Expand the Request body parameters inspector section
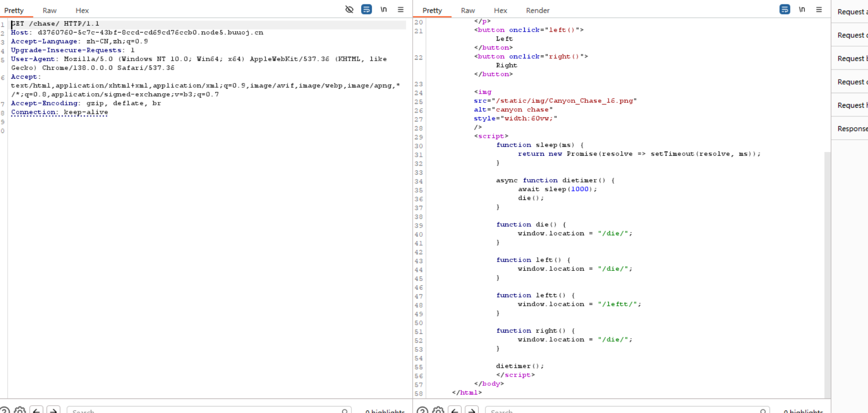868x413 pixels. tap(850, 58)
